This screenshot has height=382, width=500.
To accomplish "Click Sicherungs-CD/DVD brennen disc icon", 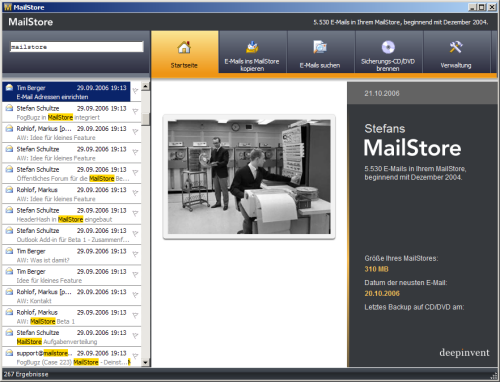I will coord(388,47).
